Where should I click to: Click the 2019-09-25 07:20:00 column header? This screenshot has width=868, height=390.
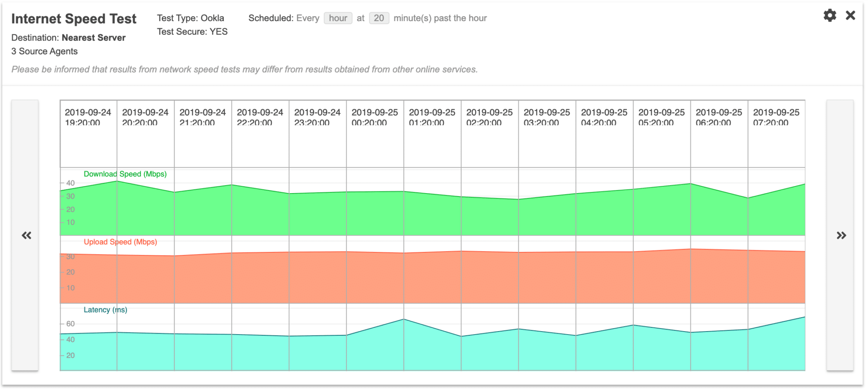[776, 117]
